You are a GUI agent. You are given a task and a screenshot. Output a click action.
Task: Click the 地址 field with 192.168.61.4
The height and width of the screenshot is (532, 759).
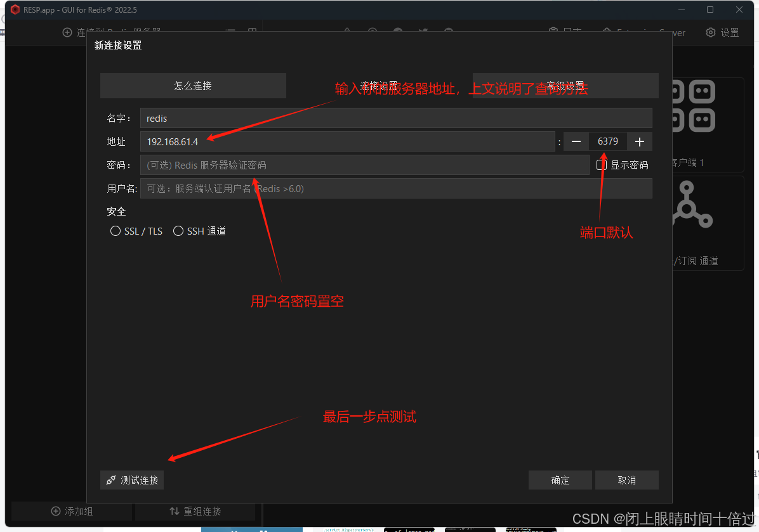(347, 141)
